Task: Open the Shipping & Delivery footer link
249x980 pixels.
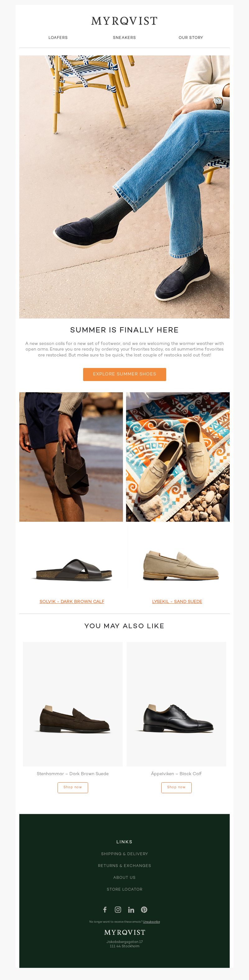Action: pyautogui.click(x=124, y=854)
